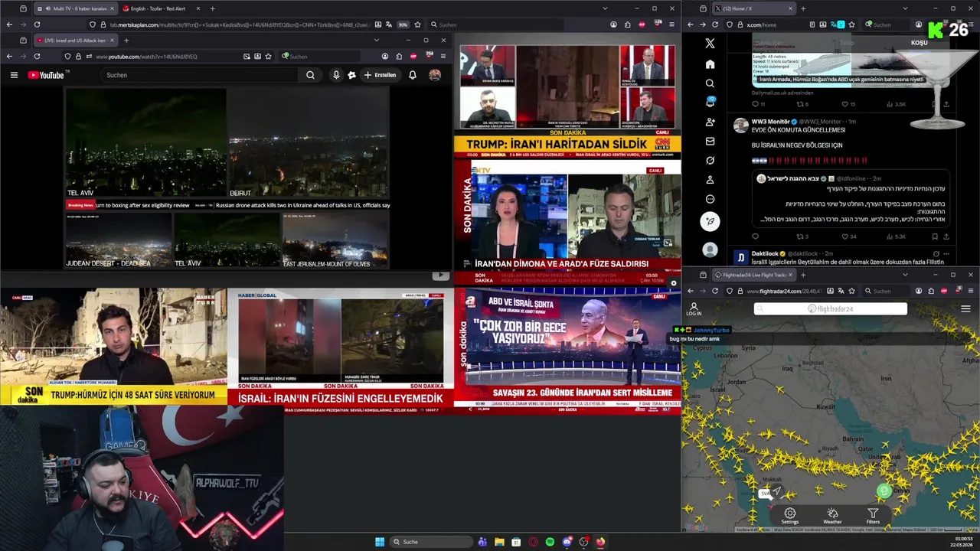
Task: Open Firefox from taskbar
Action: [600, 542]
